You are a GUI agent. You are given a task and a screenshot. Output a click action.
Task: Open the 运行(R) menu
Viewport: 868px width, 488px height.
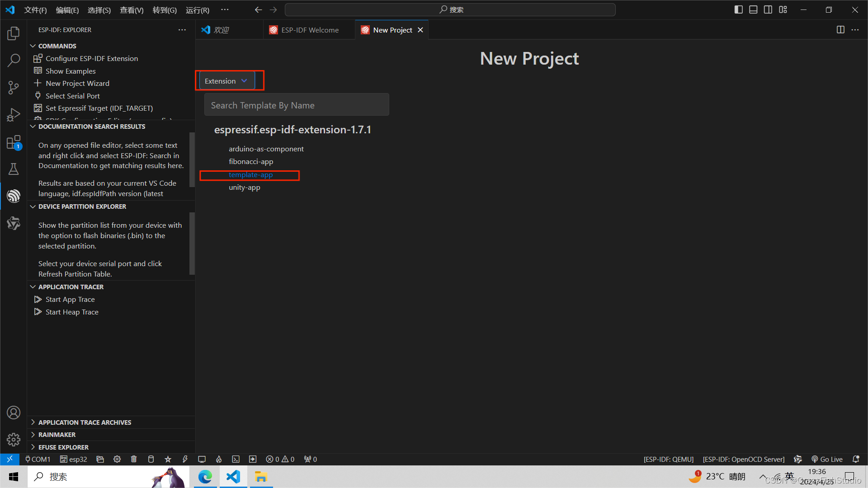tap(197, 10)
